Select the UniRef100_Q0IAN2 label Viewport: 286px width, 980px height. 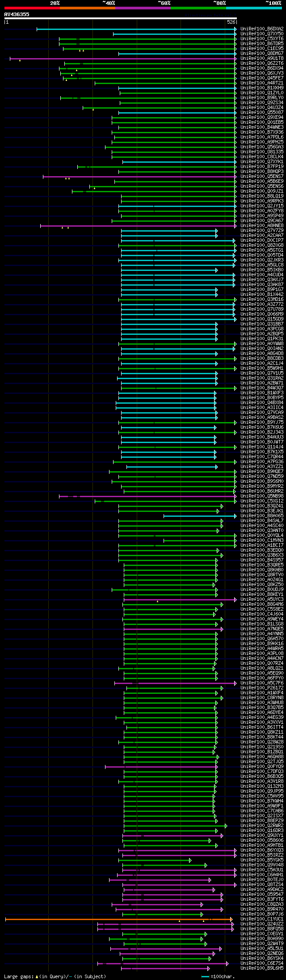[262, 349]
